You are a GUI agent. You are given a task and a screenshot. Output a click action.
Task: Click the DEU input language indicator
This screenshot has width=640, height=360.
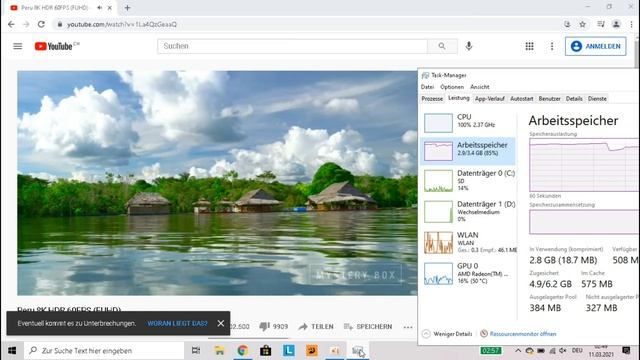(577, 351)
